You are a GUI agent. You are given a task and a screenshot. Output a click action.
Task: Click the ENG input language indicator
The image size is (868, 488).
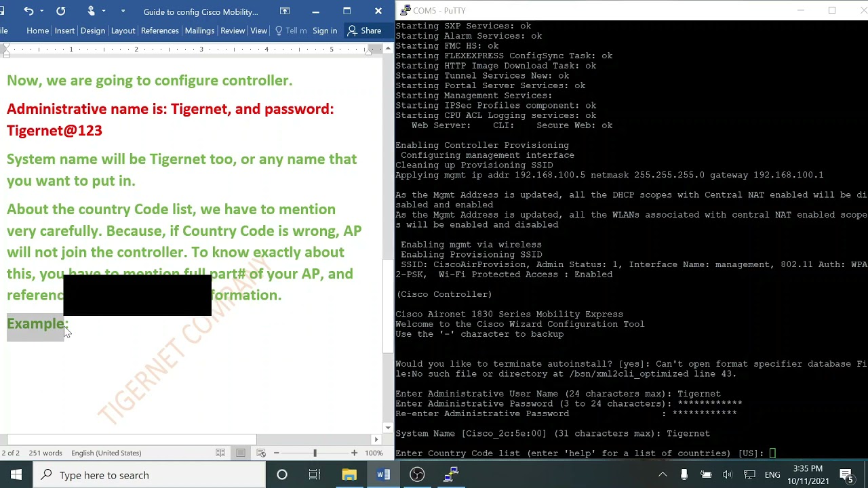(x=772, y=475)
